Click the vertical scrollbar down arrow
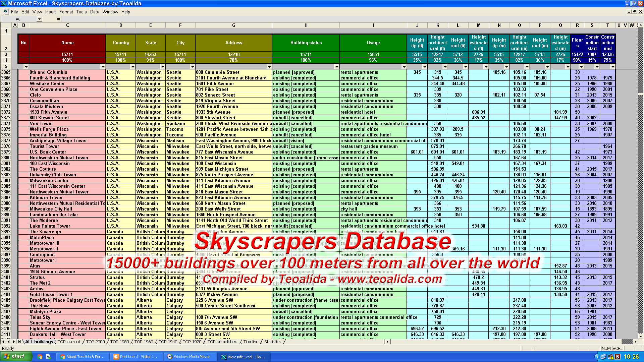This screenshot has height=362, width=644. click(641, 336)
